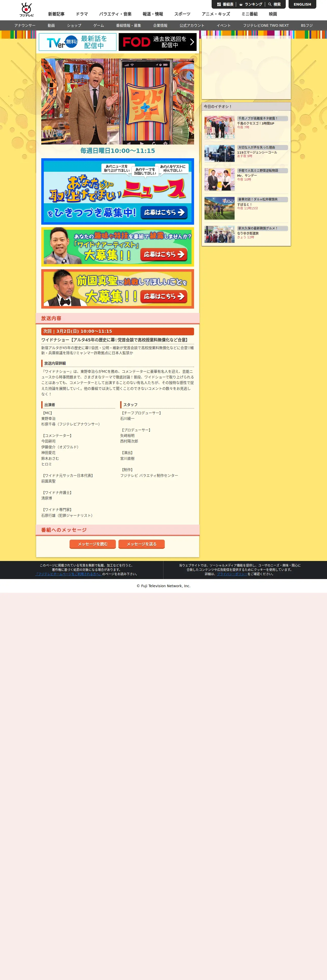This screenshot has height=980, width=327.
Task: Click the main show hero image
Action: [x=118, y=101]
